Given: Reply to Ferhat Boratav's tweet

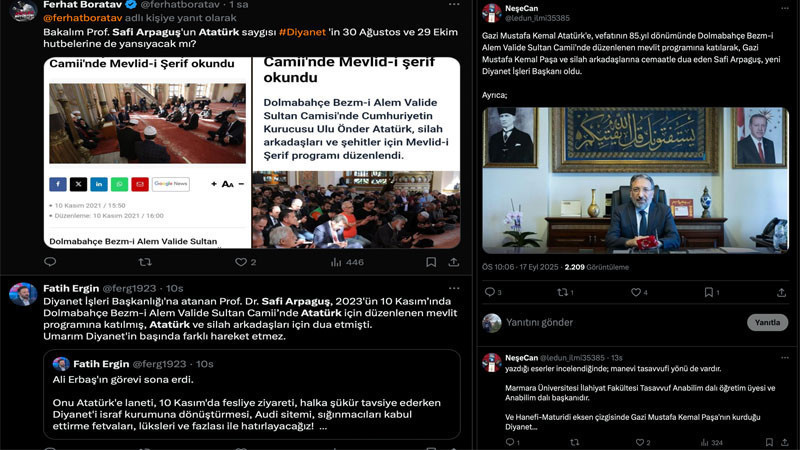Looking at the screenshot, I should point(50,262).
